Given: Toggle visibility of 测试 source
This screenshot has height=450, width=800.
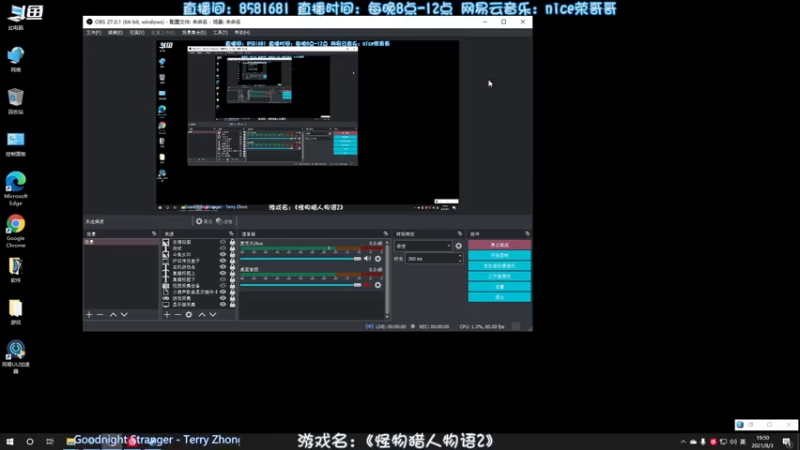Looking at the screenshot, I should tap(222, 248).
